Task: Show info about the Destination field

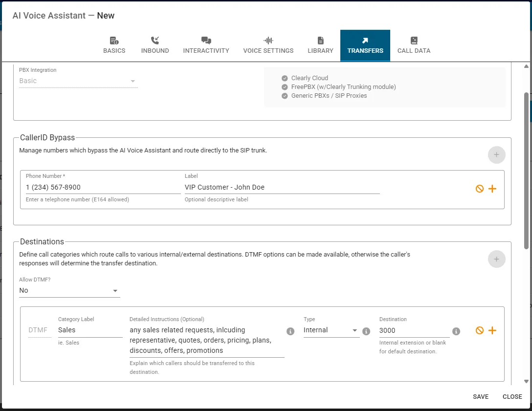Action: 456,331
